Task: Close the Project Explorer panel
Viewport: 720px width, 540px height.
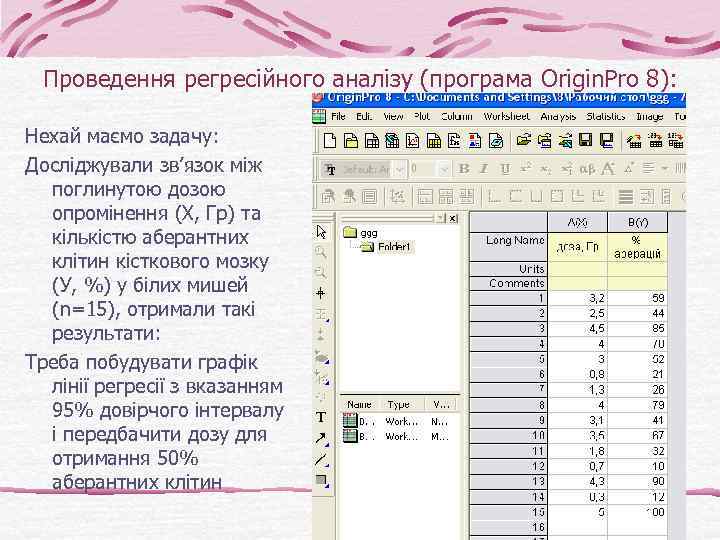Action: pos(452,218)
